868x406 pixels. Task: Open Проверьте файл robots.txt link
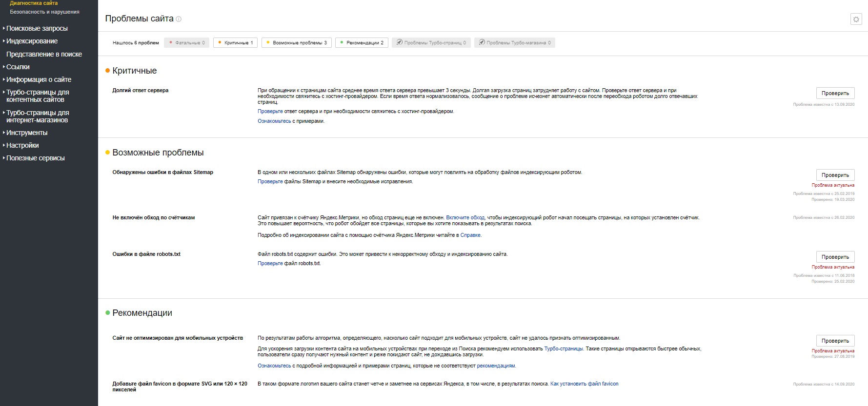point(270,264)
